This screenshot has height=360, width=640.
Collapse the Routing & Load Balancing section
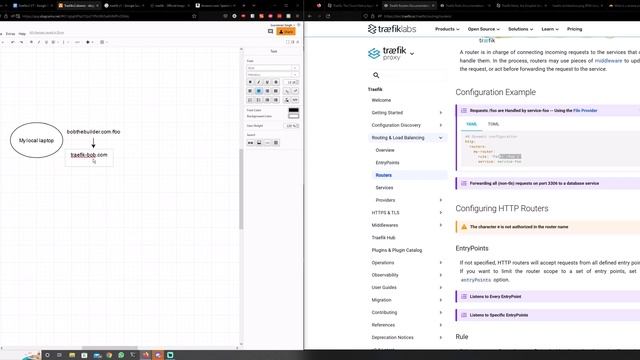tap(441, 138)
